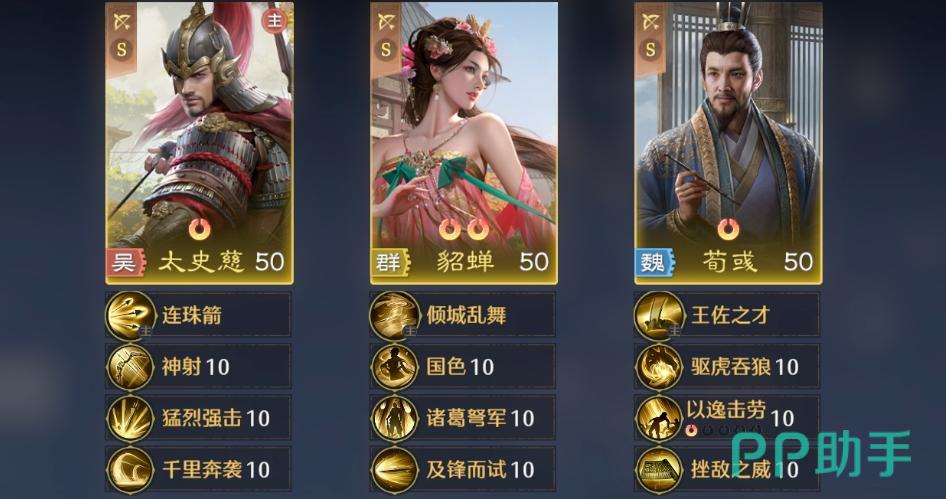Screen dimensions: 946x499
Task: Tap the 诸葛弩军 skill icon
Action: (395, 418)
